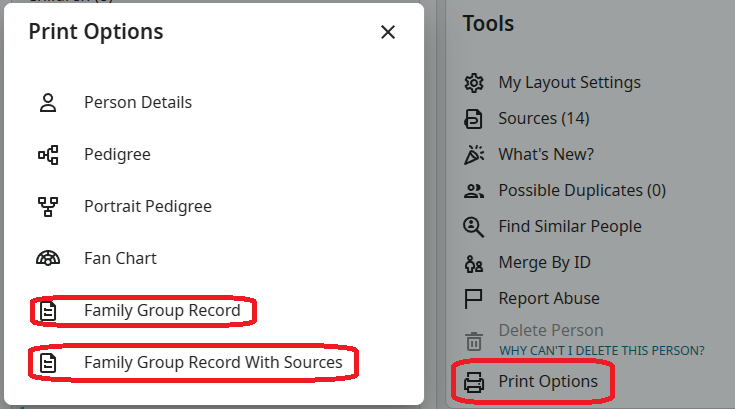735x409 pixels.
Task: Click the Merge By ID icon
Action: coord(473,264)
